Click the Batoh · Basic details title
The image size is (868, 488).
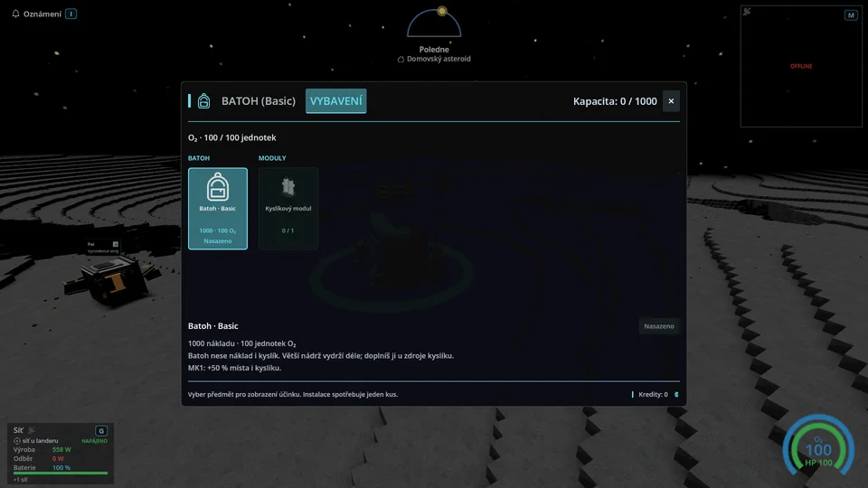pyautogui.click(x=213, y=326)
